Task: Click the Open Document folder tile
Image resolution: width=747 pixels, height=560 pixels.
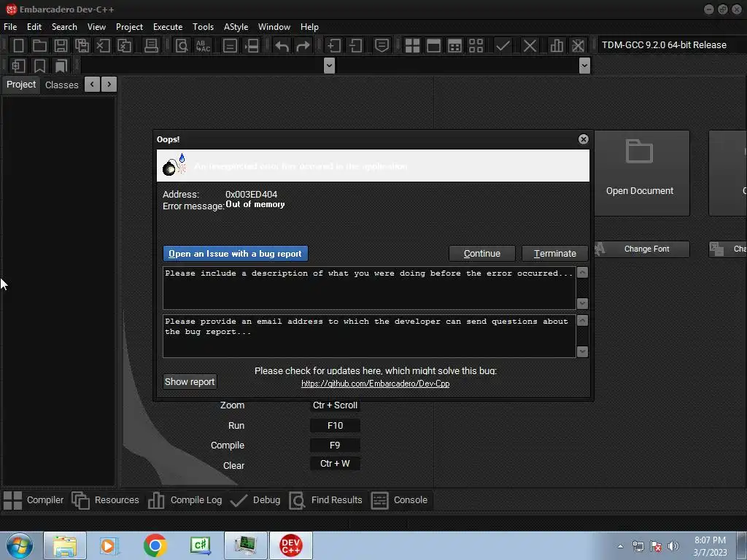Action: click(642, 174)
